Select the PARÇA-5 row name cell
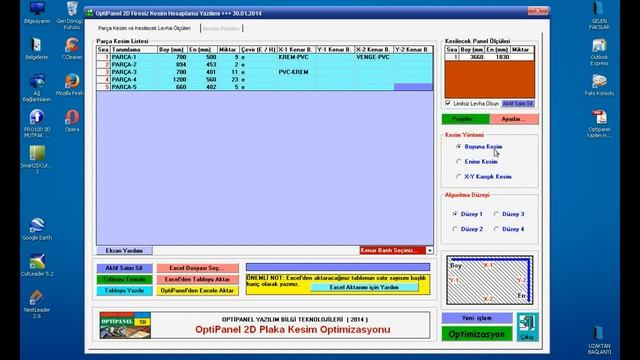Screen dimensions: 640x360 coord(134,87)
